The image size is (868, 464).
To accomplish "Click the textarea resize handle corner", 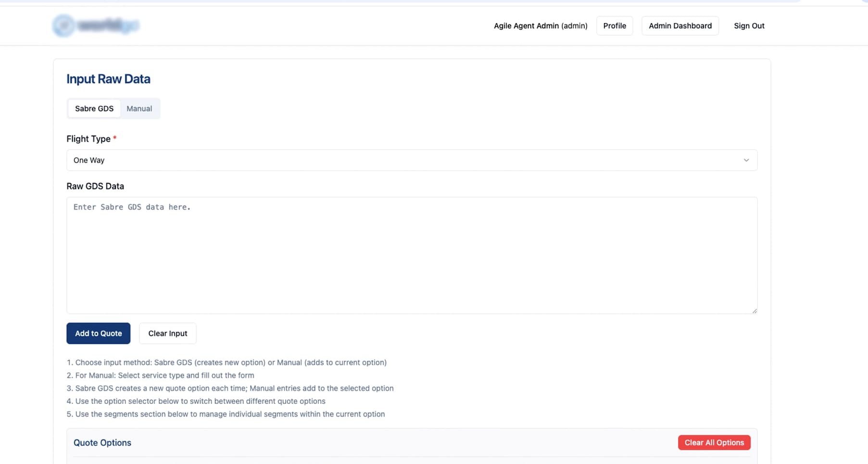I will pyautogui.click(x=754, y=311).
